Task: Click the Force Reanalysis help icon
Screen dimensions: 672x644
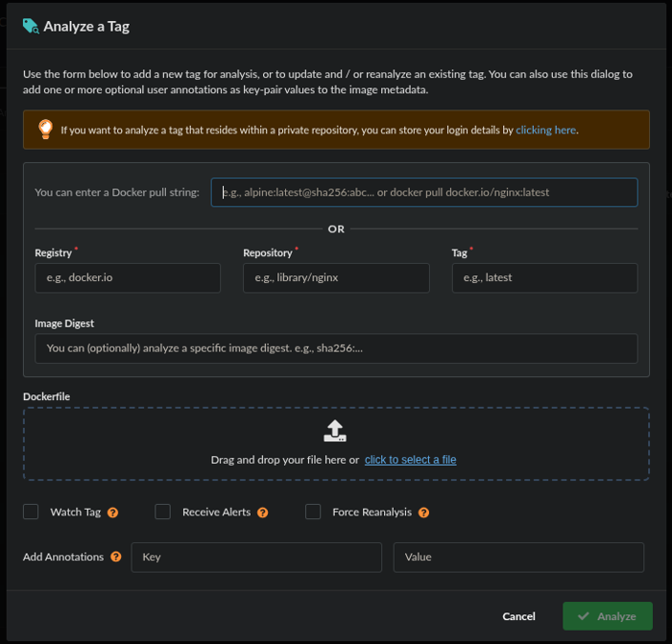Action: coord(424,513)
